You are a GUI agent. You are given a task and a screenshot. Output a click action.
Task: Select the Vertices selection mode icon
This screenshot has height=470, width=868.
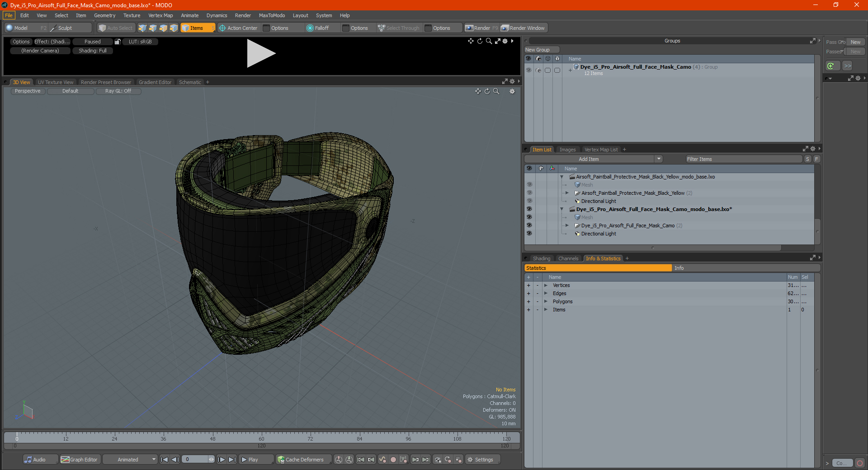click(142, 28)
